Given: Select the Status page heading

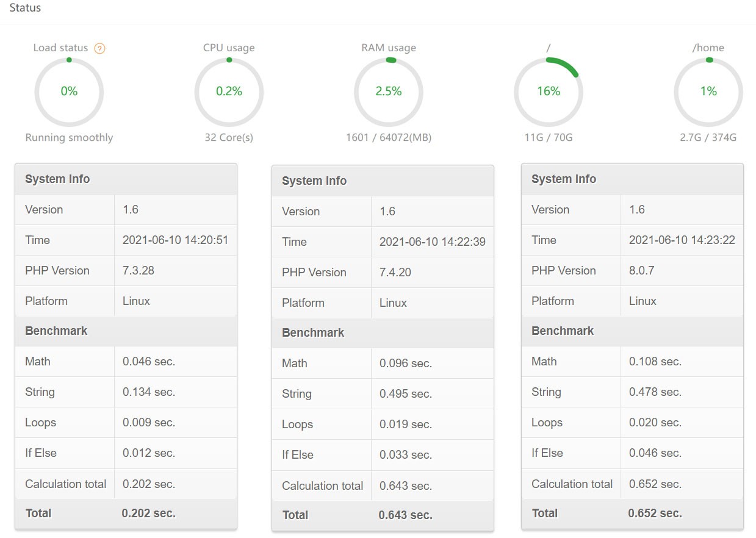Looking at the screenshot, I should point(25,7).
